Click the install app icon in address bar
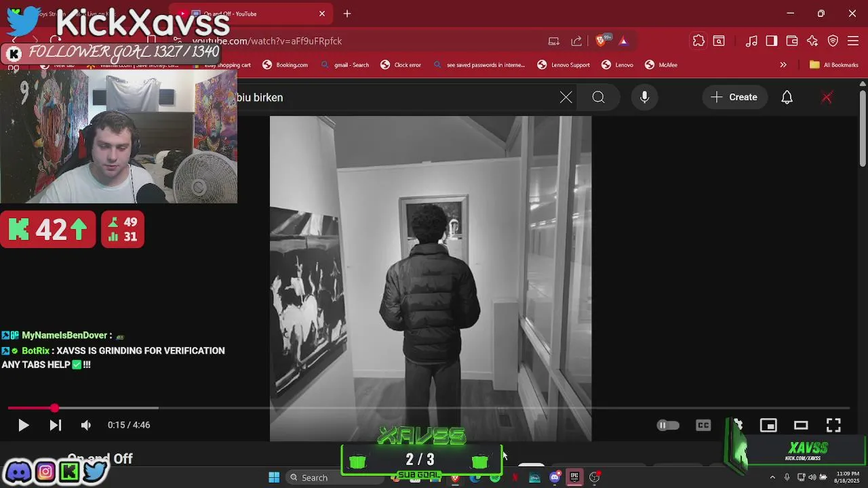The height and width of the screenshot is (488, 868). click(x=554, y=41)
